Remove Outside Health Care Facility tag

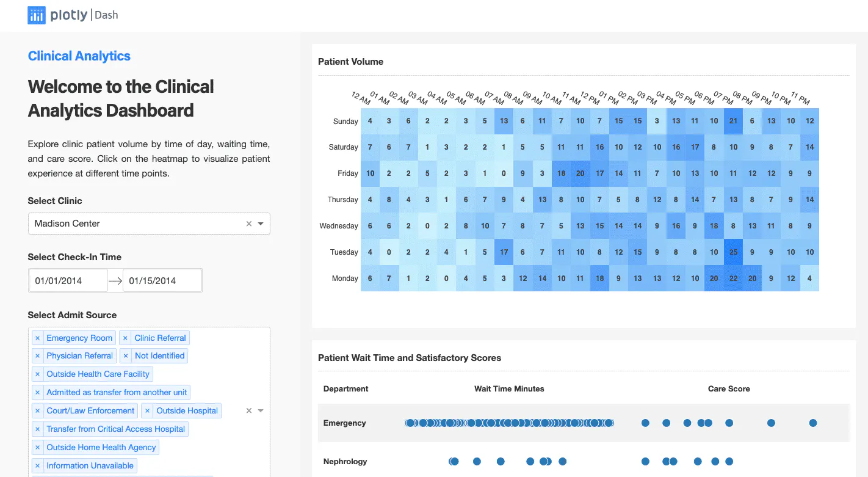coord(38,374)
